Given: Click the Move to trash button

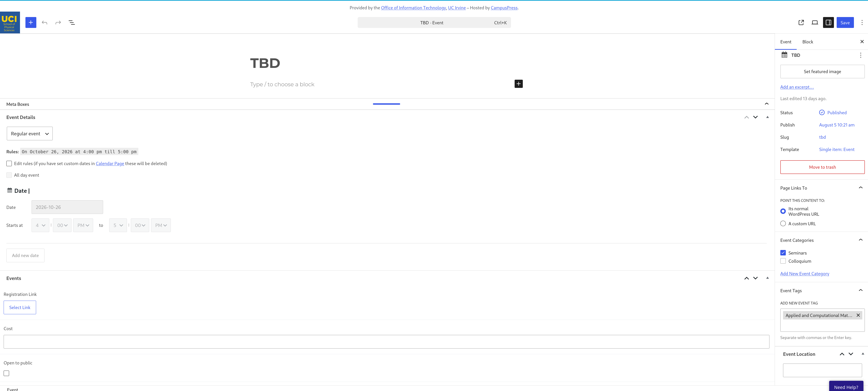Looking at the screenshot, I should tap(822, 167).
